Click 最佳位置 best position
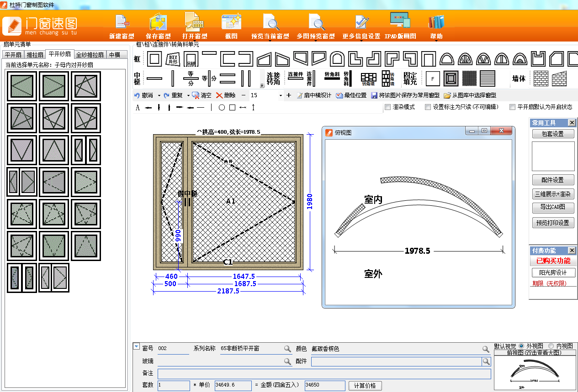 coord(351,95)
